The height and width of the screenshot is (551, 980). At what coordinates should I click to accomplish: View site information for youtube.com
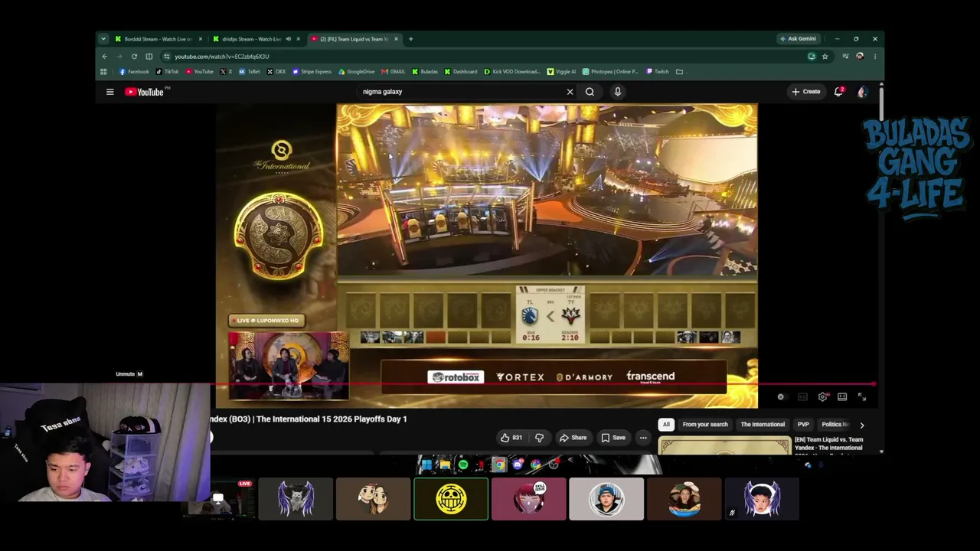tap(166, 56)
